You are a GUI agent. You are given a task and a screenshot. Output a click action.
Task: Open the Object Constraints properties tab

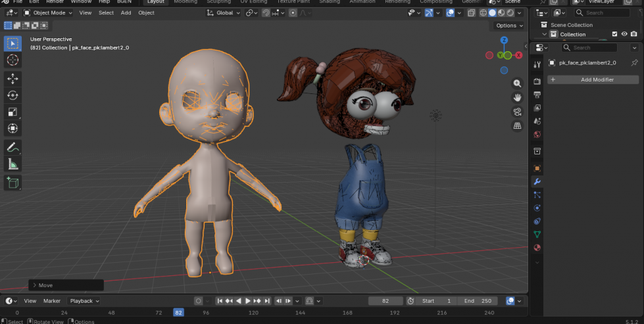click(x=537, y=221)
